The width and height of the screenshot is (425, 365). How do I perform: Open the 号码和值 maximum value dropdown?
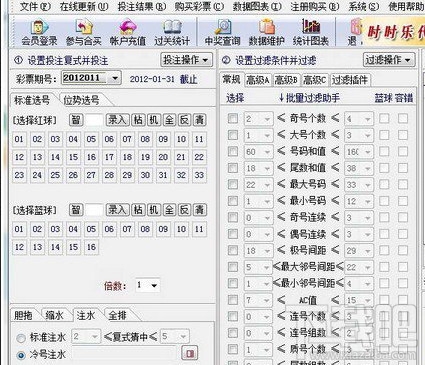[368, 152]
